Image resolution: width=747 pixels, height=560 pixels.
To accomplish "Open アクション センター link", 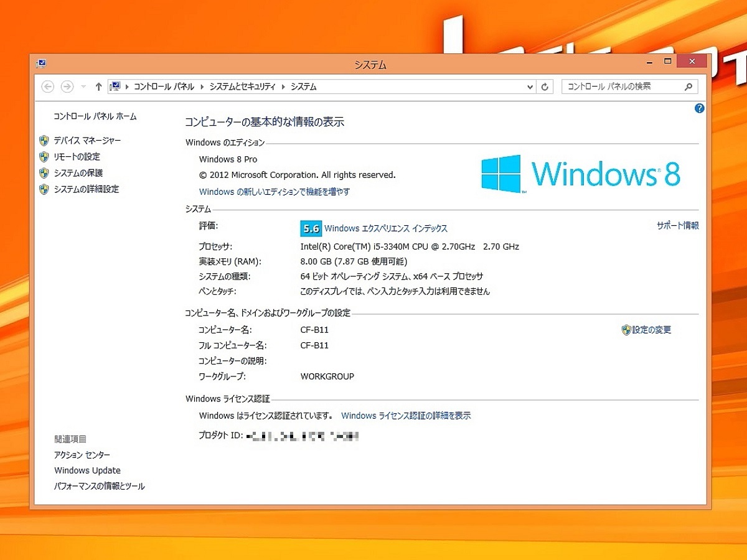I will coord(82,455).
